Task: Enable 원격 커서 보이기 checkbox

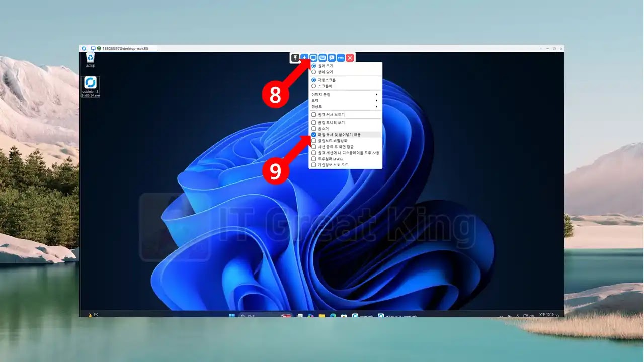Action: pos(314,114)
